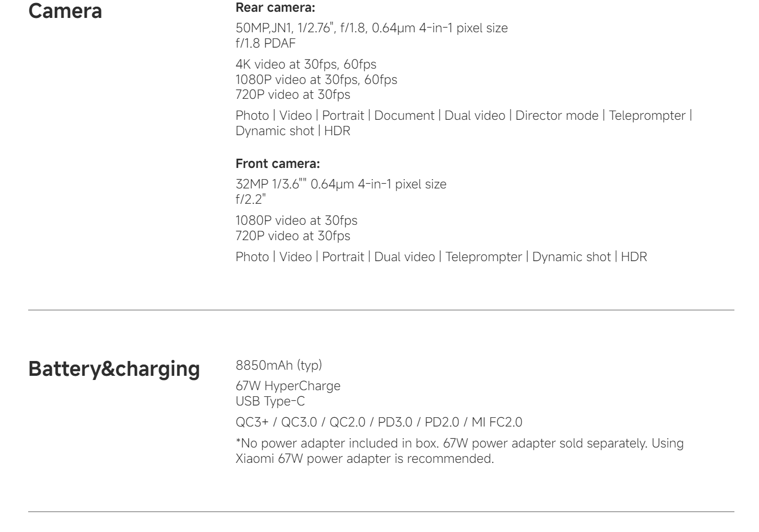The width and height of the screenshot is (759, 532).
Task: Click the 32MP front camera spec line
Action: pos(341,184)
